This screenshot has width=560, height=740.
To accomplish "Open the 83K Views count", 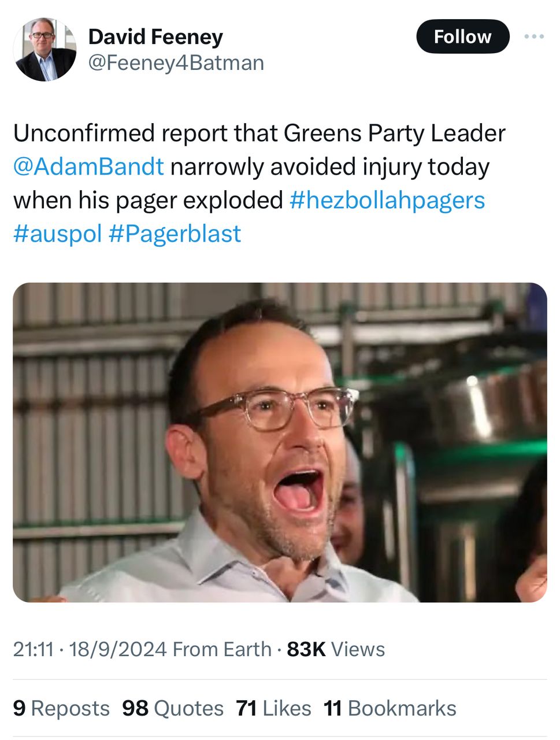I will pyautogui.click(x=336, y=649).
